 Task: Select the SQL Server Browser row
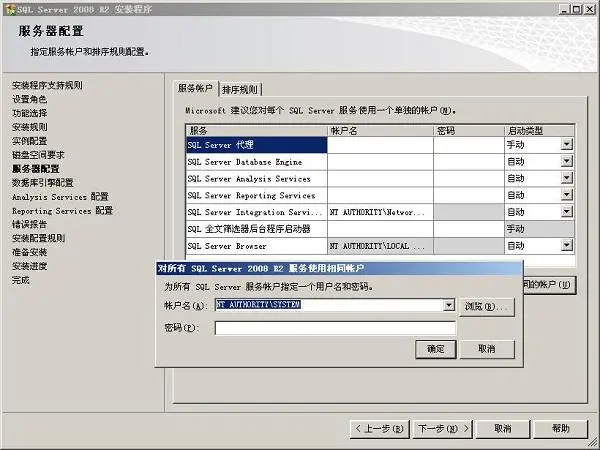click(x=256, y=246)
